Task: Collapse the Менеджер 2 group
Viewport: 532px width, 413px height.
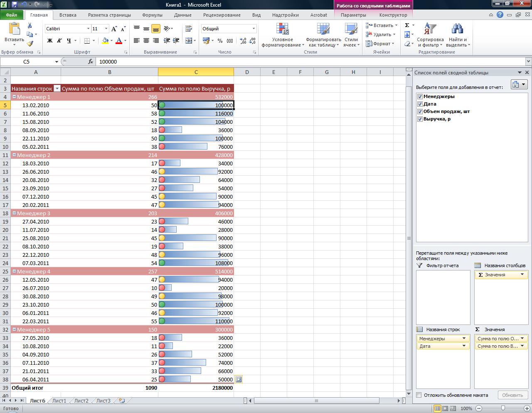Action: coord(14,155)
